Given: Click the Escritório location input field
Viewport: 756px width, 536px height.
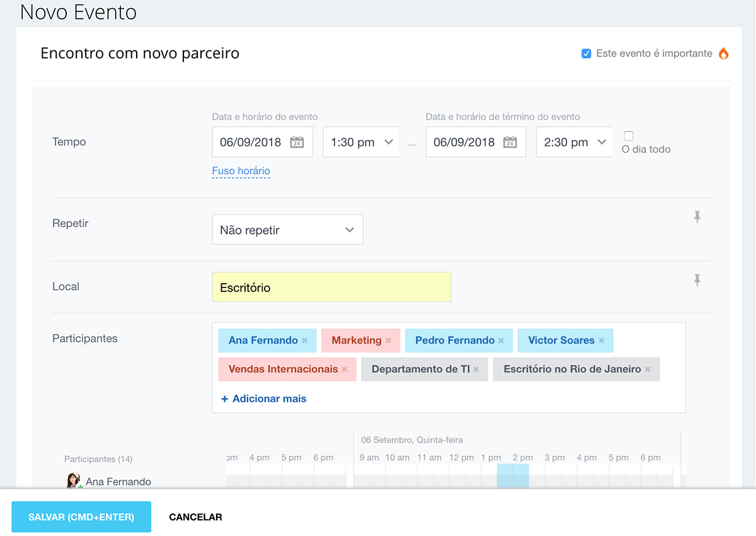Looking at the screenshot, I should [331, 288].
